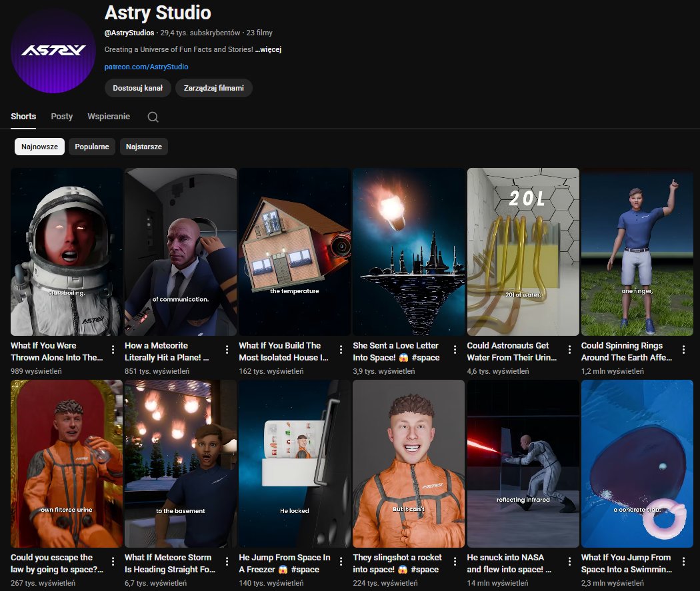Click the 'Dostosuj kanał' button

(x=137, y=88)
